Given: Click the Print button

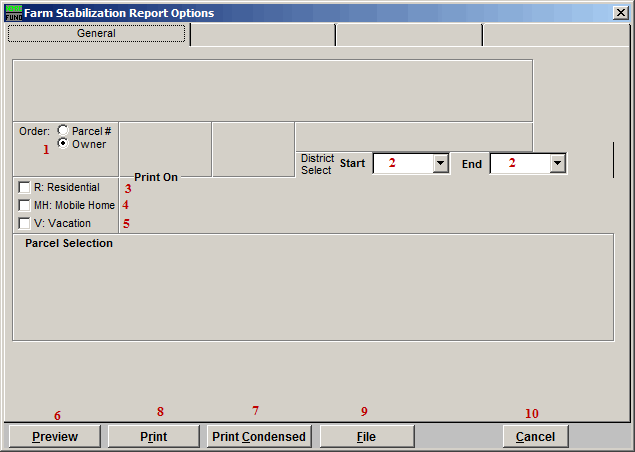Looking at the screenshot, I should [x=153, y=437].
